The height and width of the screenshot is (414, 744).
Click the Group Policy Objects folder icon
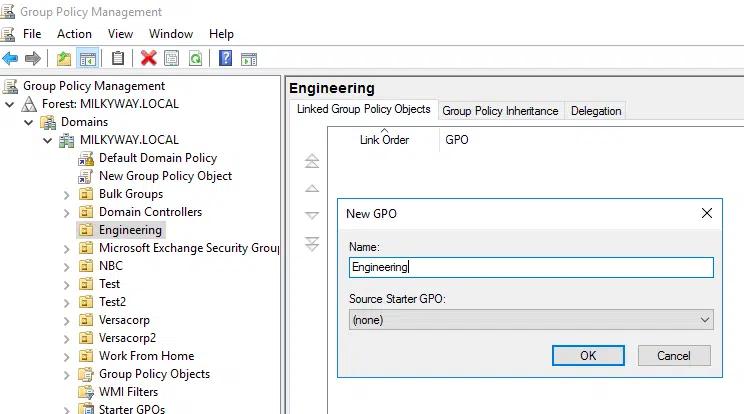point(86,374)
